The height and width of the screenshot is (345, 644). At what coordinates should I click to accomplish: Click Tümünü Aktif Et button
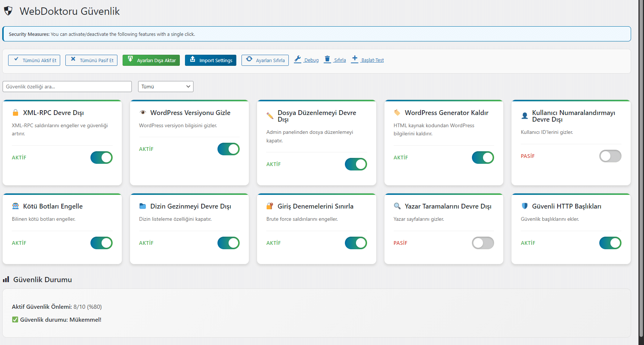coord(34,60)
